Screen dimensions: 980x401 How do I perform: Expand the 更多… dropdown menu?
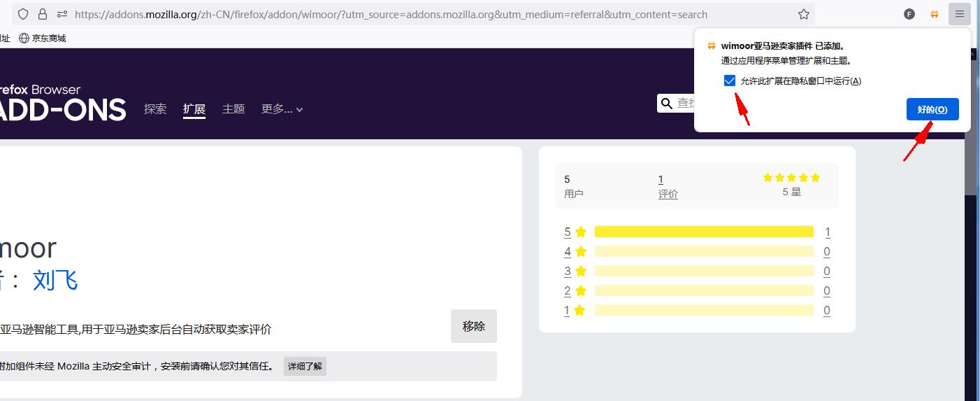tap(282, 109)
